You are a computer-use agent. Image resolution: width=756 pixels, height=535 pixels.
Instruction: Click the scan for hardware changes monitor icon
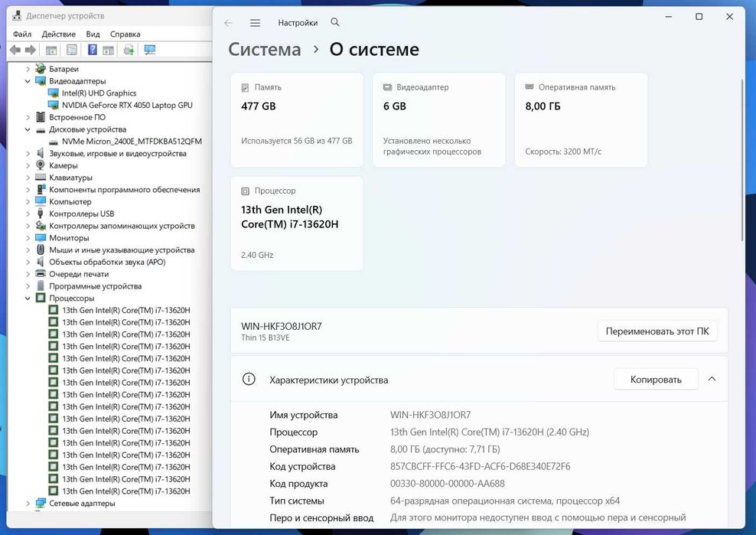150,50
